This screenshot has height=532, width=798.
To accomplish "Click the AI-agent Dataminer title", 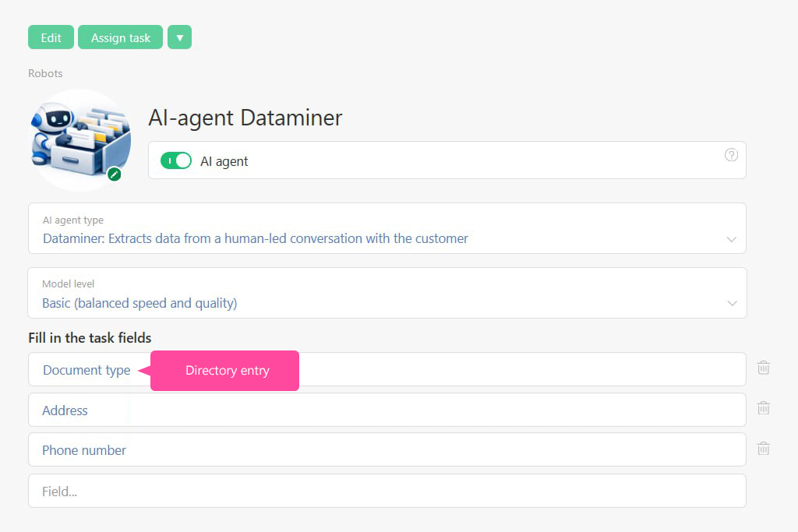I will [x=245, y=118].
